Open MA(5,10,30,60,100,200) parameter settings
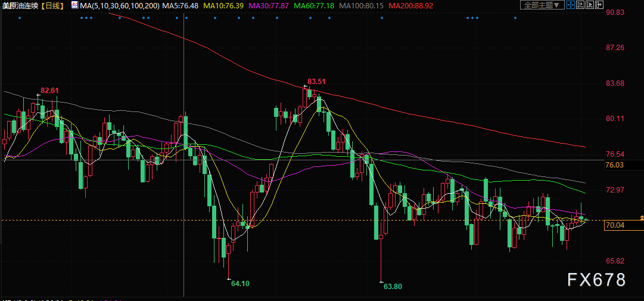Viewport: 644px width, 301px height. [x=119, y=5]
